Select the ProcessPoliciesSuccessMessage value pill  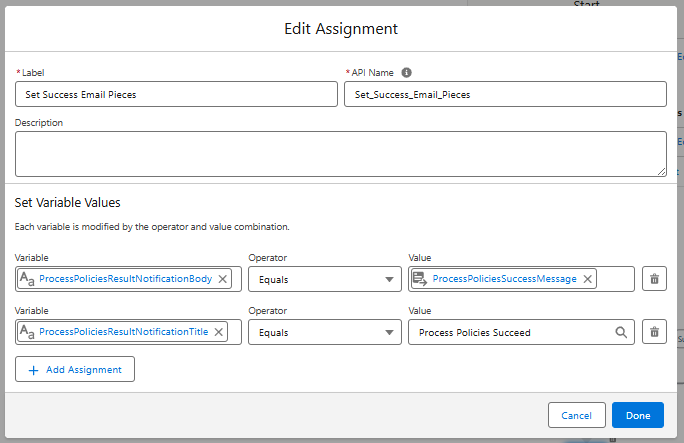(x=504, y=279)
